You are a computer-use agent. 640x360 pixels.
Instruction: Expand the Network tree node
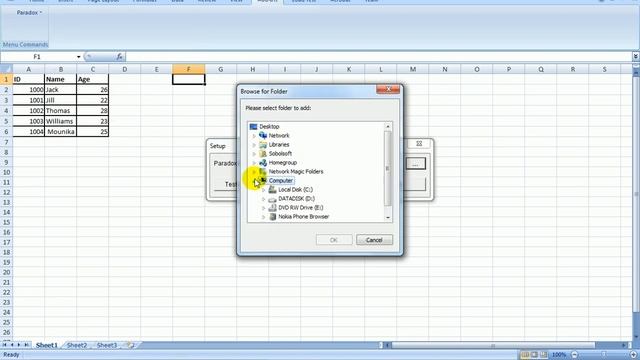[x=254, y=136]
